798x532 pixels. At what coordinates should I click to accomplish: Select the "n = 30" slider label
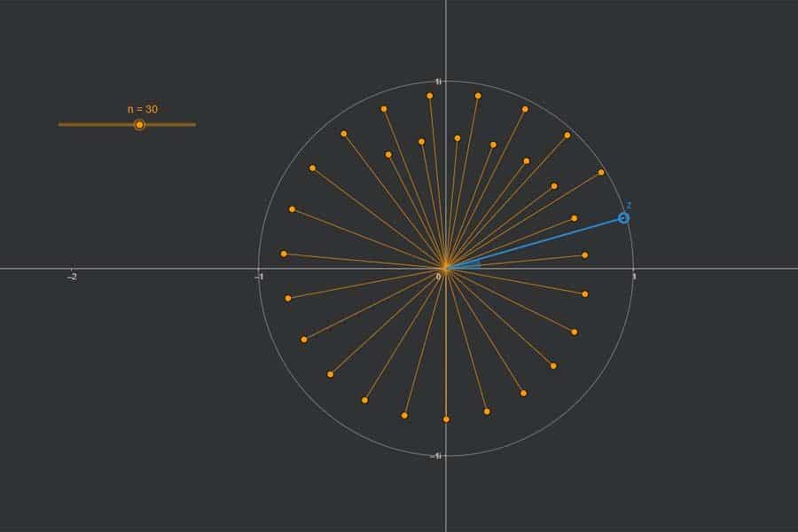click(143, 109)
